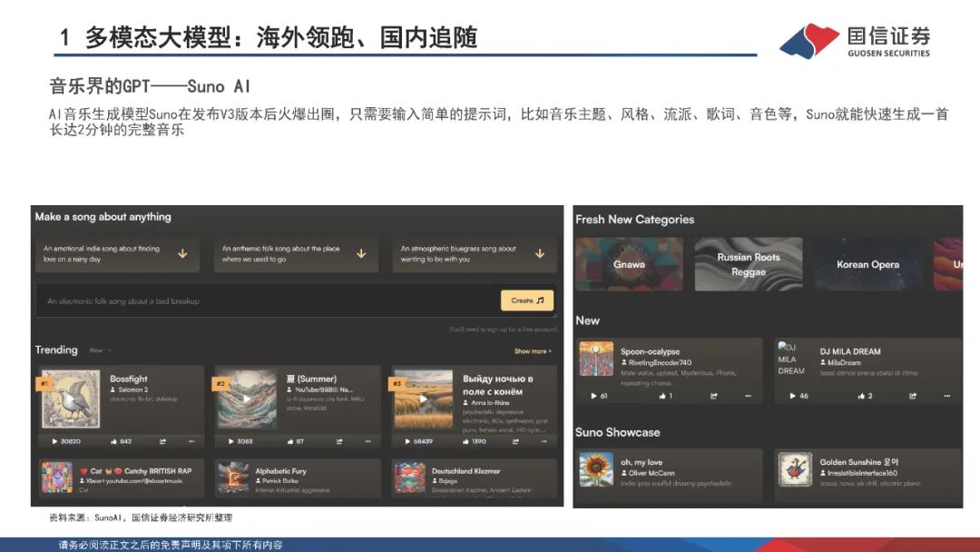Viewport: 980px width, 552px height.
Task: Like the Spoon-ocalypse song
Action: pos(662,396)
